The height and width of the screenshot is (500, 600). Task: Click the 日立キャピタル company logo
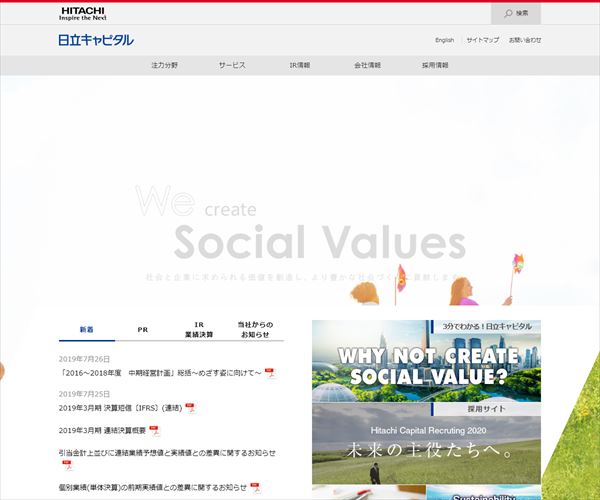[96, 40]
